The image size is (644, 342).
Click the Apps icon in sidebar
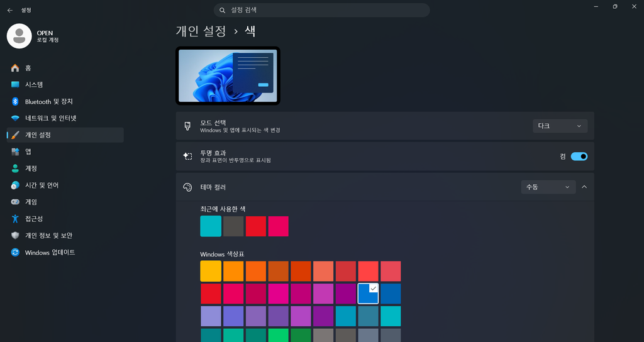point(15,152)
